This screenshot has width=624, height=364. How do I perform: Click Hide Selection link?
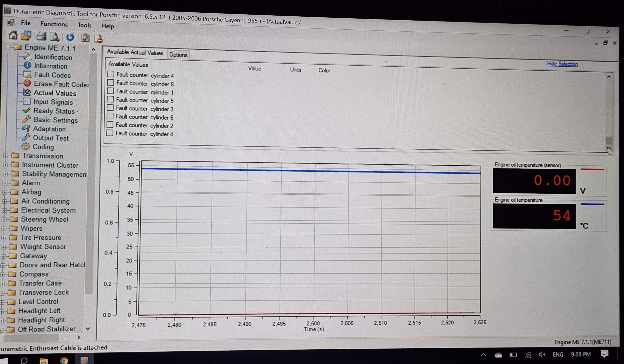(562, 64)
